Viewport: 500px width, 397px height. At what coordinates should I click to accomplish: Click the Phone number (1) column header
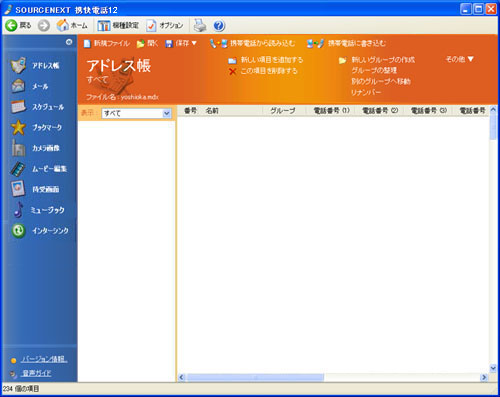[331, 111]
